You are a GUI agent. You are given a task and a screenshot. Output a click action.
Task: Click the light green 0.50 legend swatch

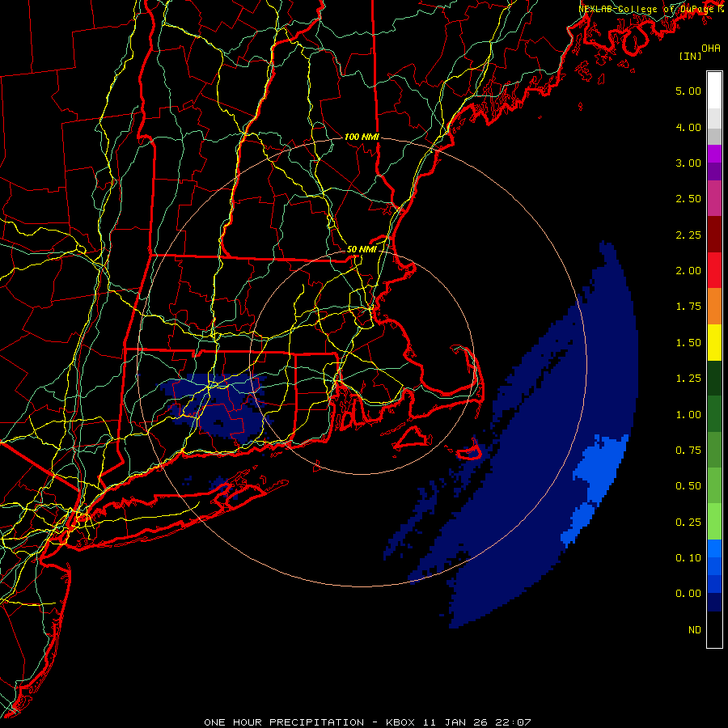(x=714, y=485)
